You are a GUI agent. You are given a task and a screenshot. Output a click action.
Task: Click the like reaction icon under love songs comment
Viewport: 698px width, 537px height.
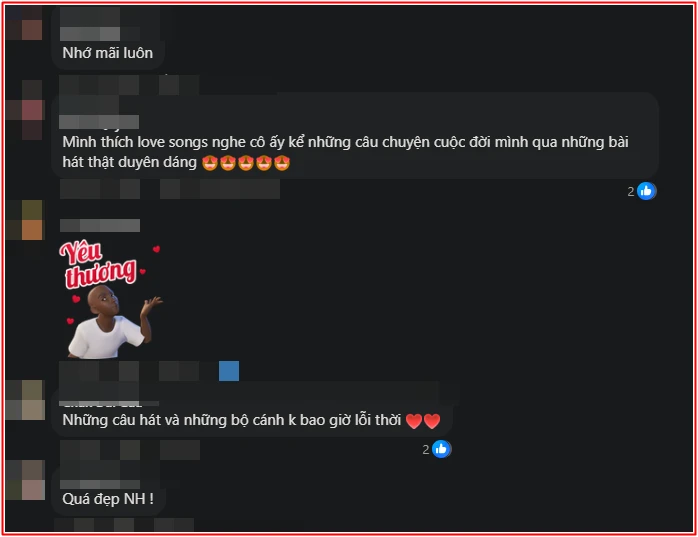(x=646, y=191)
